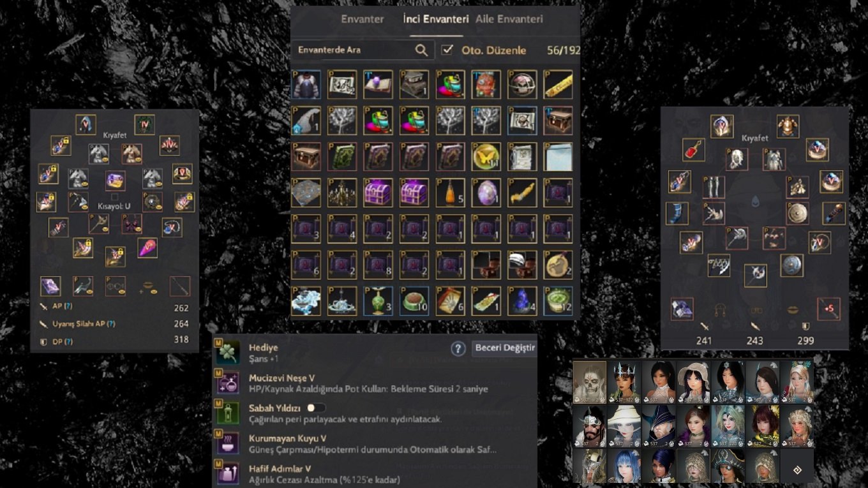Select the green vase item stack of 3

point(378,301)
